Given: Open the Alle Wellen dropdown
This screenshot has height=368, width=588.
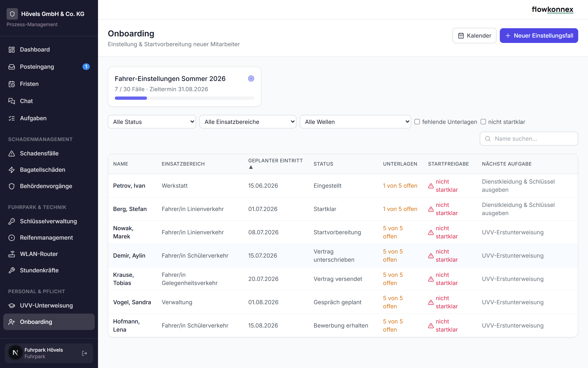Looking at the screenshot, I should coord(355,122).
